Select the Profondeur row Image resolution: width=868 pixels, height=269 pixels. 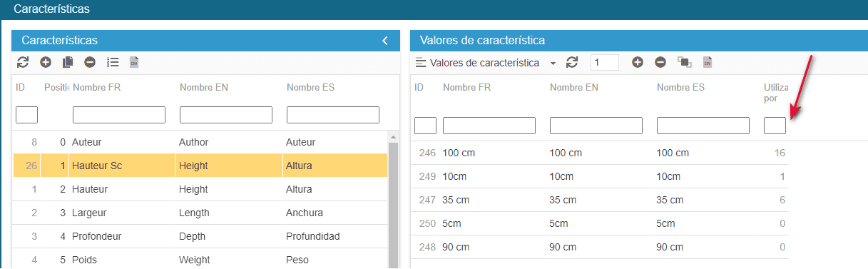pos(200,236)
